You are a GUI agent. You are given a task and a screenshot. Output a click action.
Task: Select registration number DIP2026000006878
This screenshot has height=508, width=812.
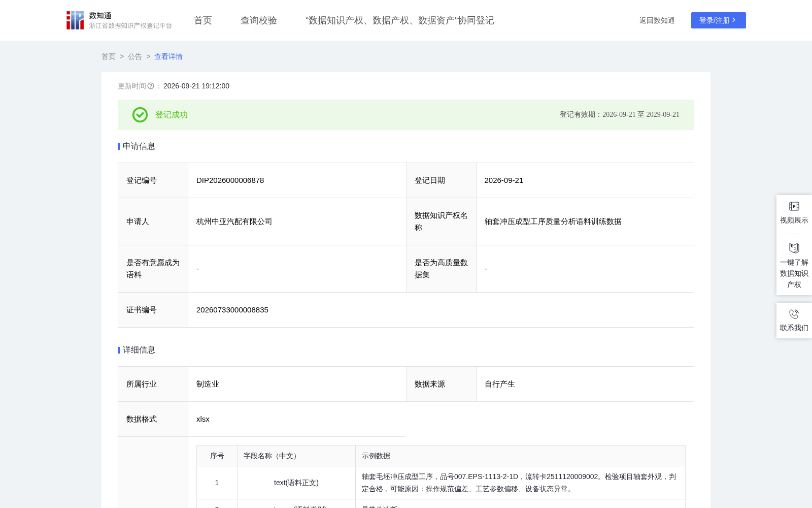230,180
